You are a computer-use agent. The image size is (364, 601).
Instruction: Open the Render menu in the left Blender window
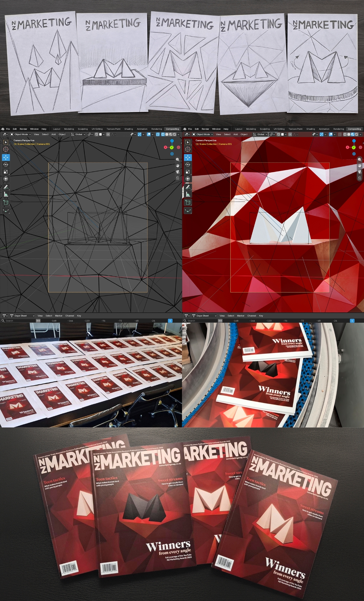(23, 129)
